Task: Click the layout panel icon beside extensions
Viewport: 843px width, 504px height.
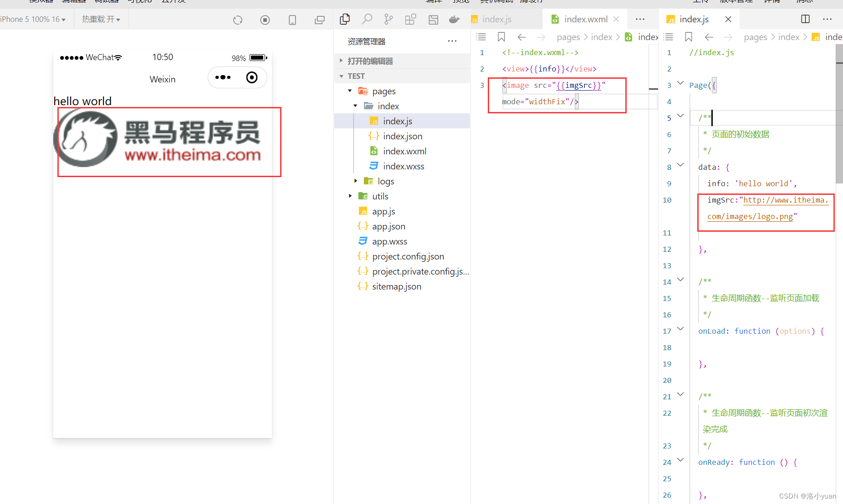Action: coord(433,20)
